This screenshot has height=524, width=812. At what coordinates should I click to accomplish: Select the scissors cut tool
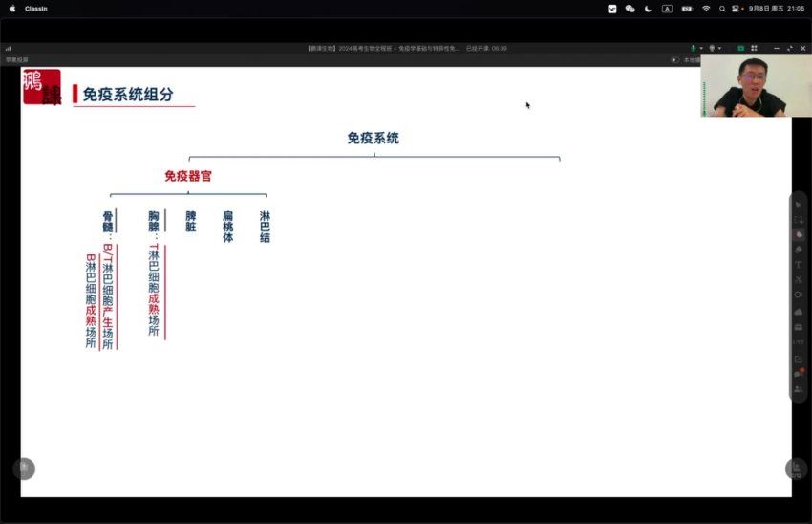[x=798, y=279]
